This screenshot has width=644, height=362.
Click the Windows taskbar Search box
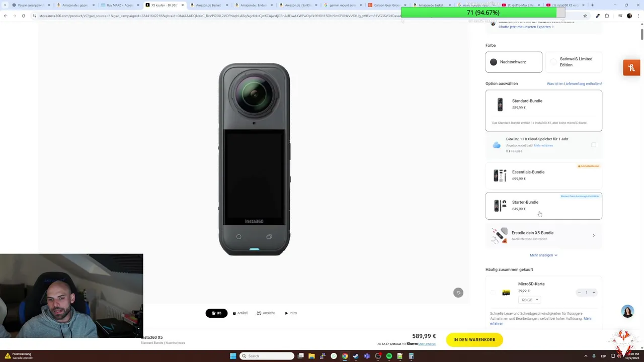[267, 356]
